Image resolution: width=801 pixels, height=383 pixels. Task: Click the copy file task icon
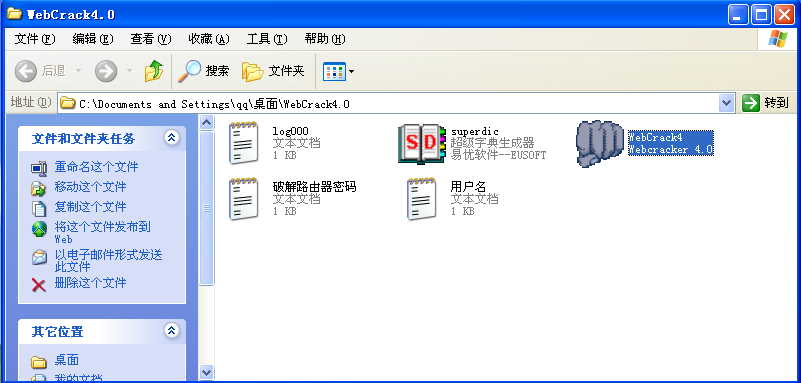[x=39, y=208]
